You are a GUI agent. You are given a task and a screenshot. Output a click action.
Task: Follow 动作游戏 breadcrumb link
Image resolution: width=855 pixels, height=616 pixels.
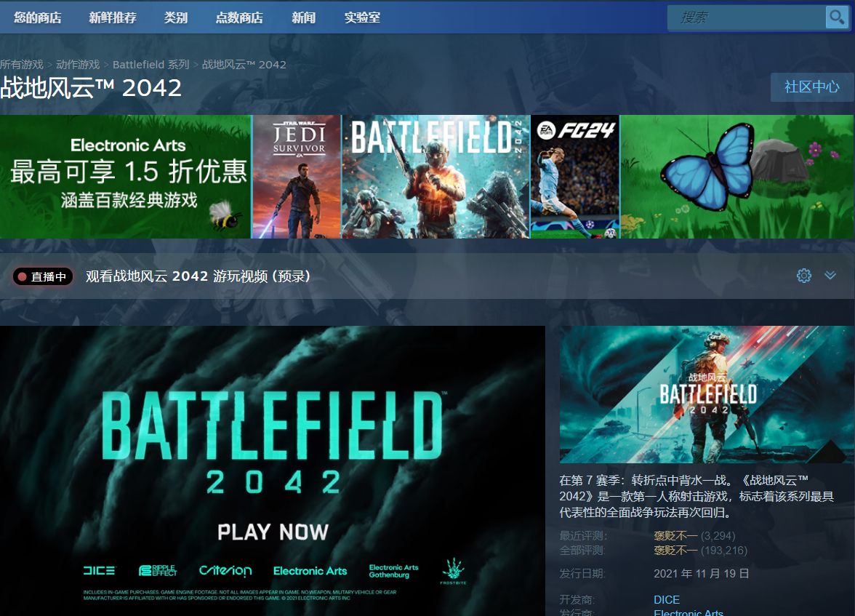point(78,65)
